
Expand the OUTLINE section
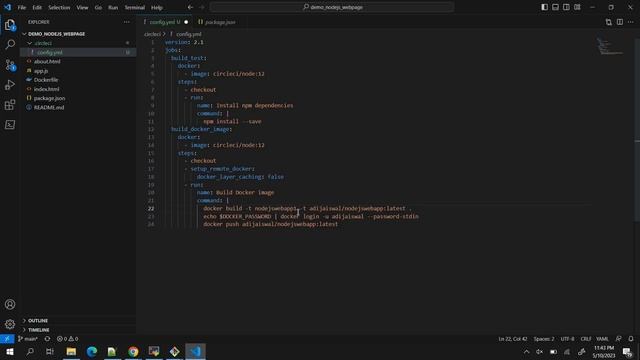(x=78, y=320)
